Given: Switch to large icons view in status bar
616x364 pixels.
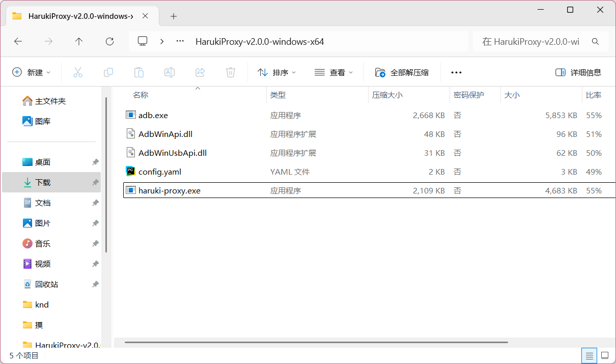Looking at the screenshot, I should (605, 355).
